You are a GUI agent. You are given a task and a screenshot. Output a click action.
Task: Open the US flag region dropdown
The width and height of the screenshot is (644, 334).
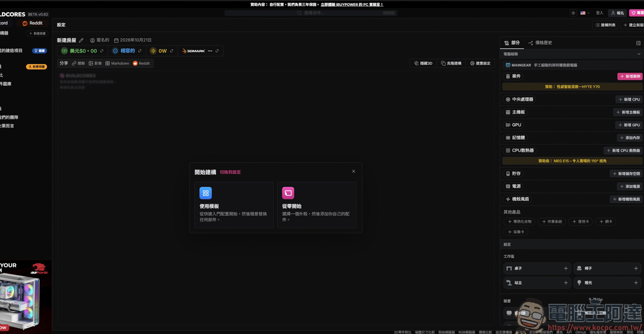585,13
